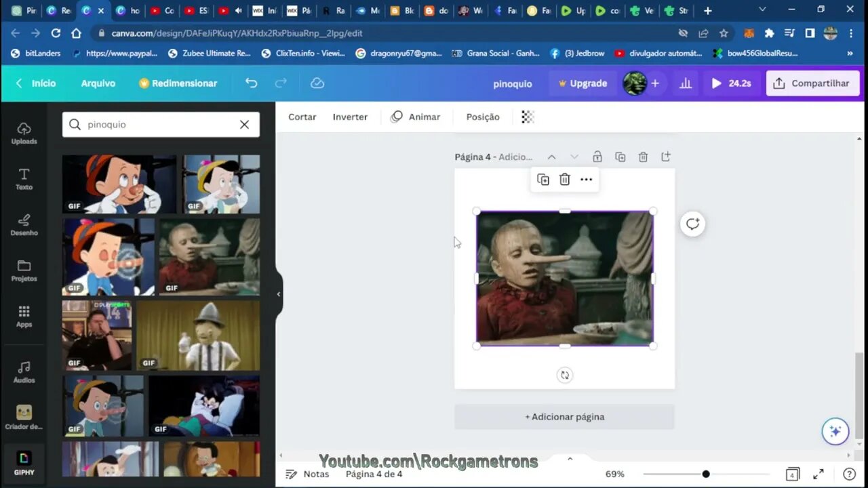Open the help question mark icon
868x488 pixels.
(x=849, y=474)
